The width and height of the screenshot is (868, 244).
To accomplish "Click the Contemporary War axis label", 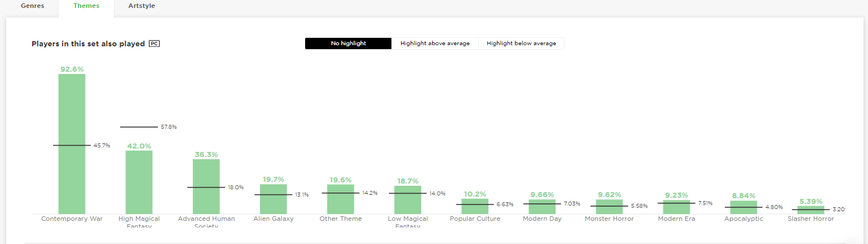I will 72,219.
